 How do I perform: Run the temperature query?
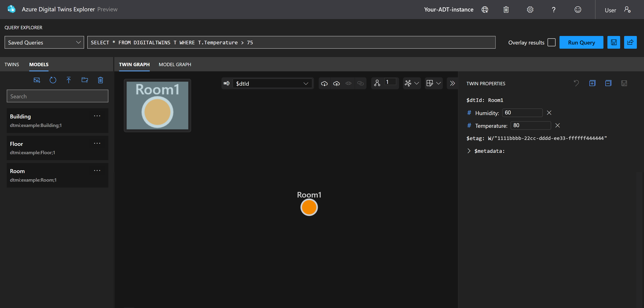click(x=581, y=42)
